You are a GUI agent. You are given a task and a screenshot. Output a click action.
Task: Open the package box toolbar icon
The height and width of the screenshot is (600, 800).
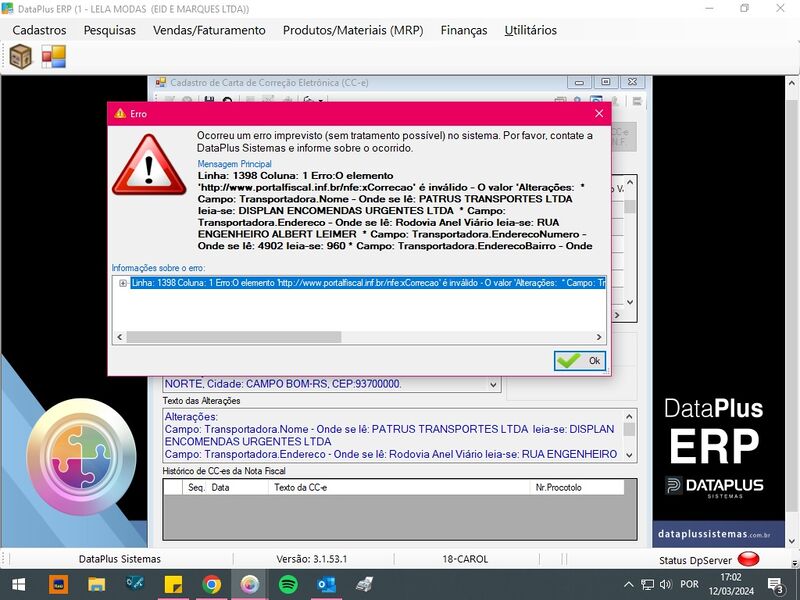click(x=21, y=56)
